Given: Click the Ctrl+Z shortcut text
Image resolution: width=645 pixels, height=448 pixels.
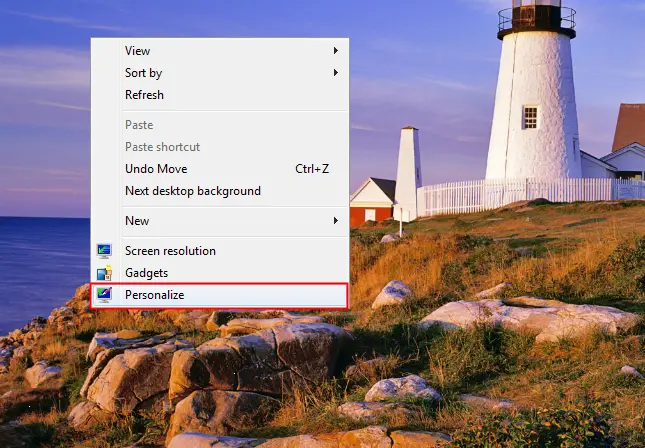Looking at the screenshot, I should tap(312, 169).
